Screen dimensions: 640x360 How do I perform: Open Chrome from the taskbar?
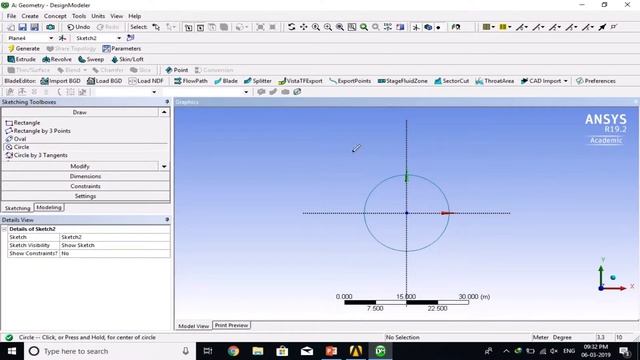pos(233,351)
